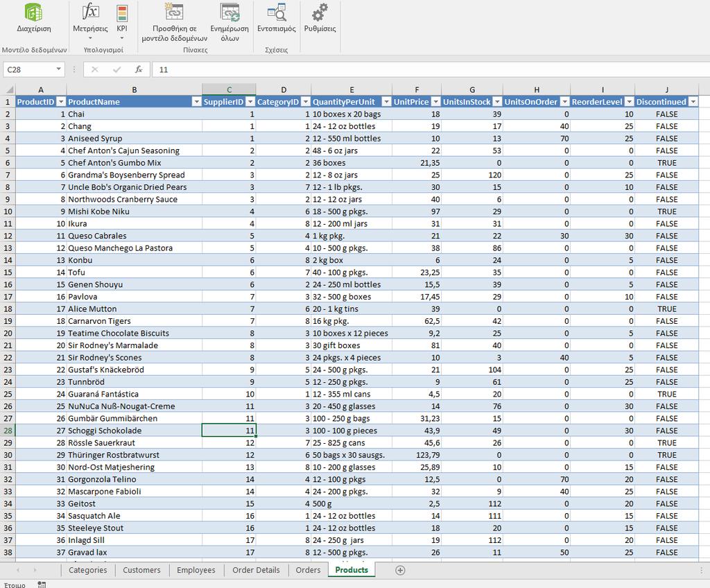Viewport: 710px width, 588px height.
Task: Click the confirm checkmark in formula bar
Action: point(116,69)
